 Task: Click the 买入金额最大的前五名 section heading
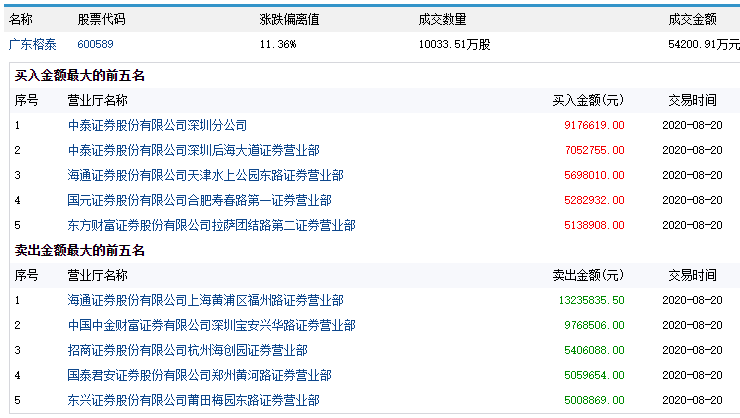80,75
